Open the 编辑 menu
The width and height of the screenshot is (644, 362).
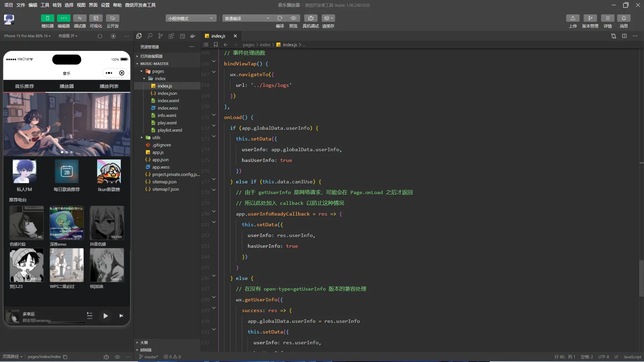tap(33, 5)
